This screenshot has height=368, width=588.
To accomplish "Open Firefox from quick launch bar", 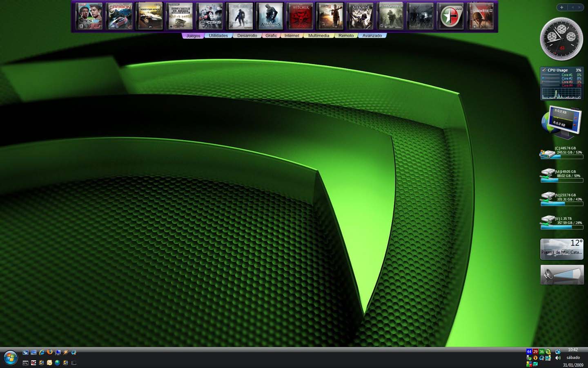I will (50, 352).
